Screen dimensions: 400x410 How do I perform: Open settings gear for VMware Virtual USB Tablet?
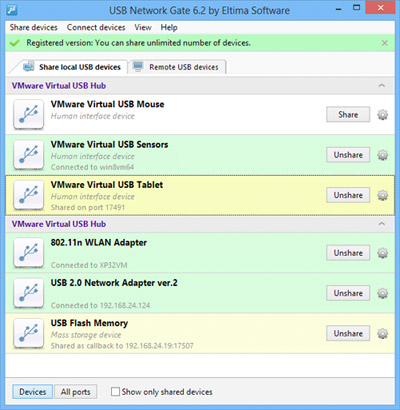click(382, 195)
